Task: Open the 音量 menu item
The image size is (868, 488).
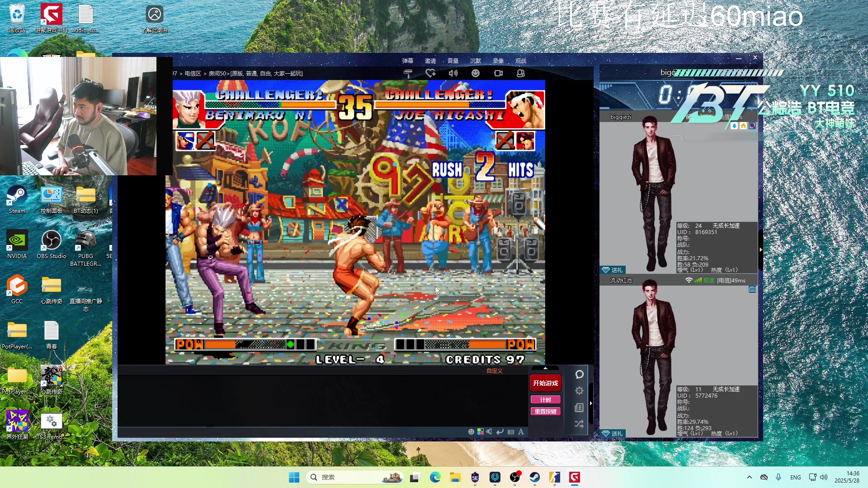Action: (453, 61)
